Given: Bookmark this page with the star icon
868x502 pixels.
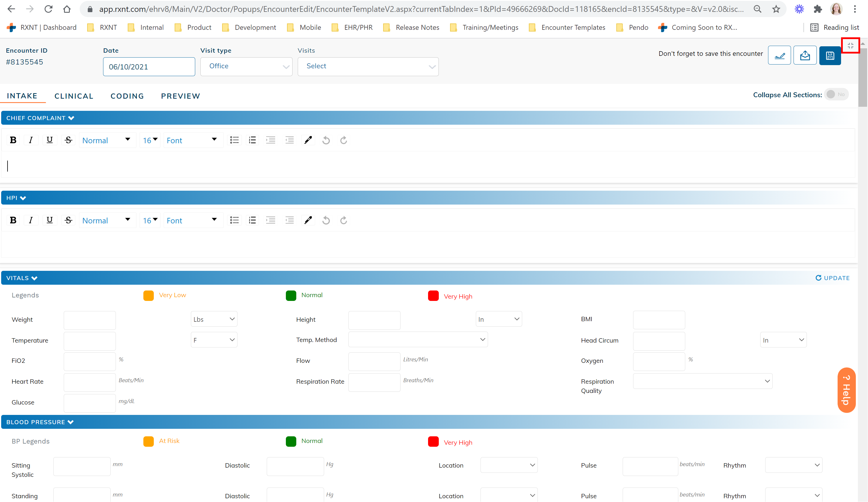Looking at the screenshot, I should point(776,9).
